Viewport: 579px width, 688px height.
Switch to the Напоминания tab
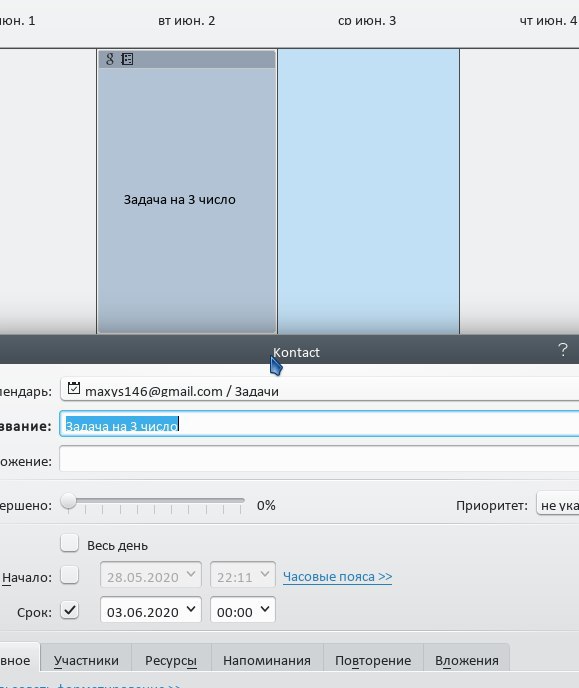coord(267,658)
